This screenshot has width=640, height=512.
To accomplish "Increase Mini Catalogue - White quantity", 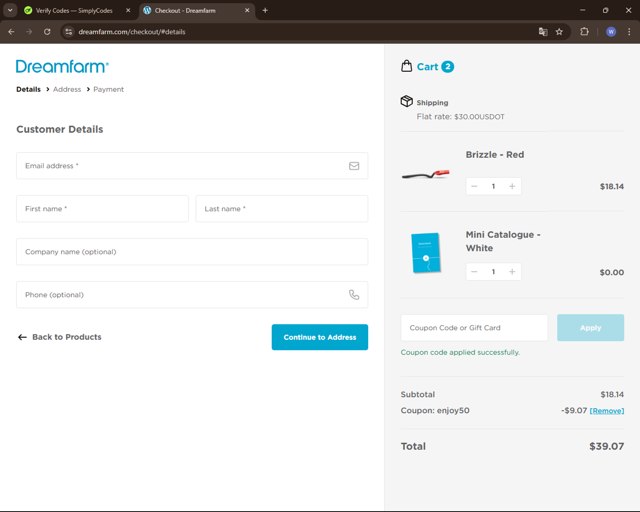I will pos(512,272).
